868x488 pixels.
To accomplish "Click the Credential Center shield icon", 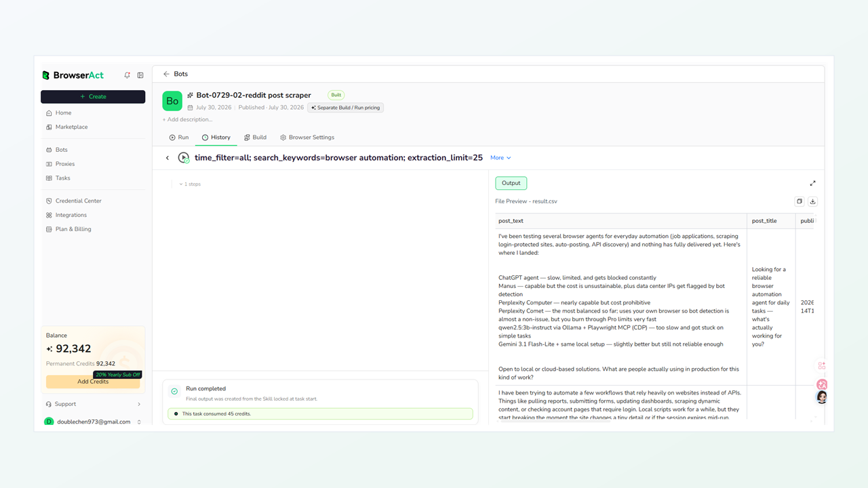I will click(x=49, y=201).
